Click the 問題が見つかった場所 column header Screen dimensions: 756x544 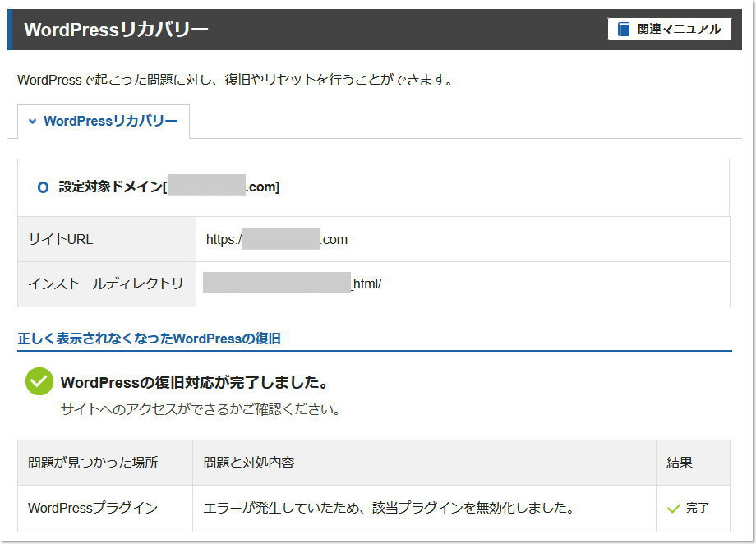click(93, 463)
